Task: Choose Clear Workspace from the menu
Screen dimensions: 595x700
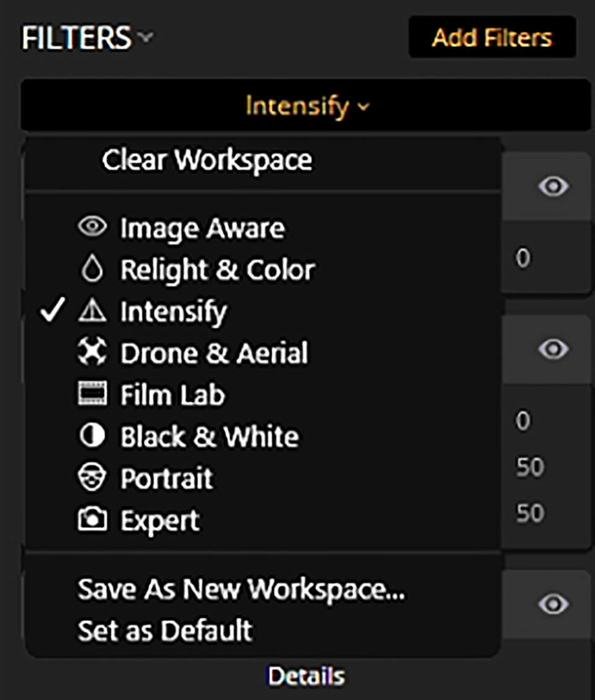Action: 207,159
